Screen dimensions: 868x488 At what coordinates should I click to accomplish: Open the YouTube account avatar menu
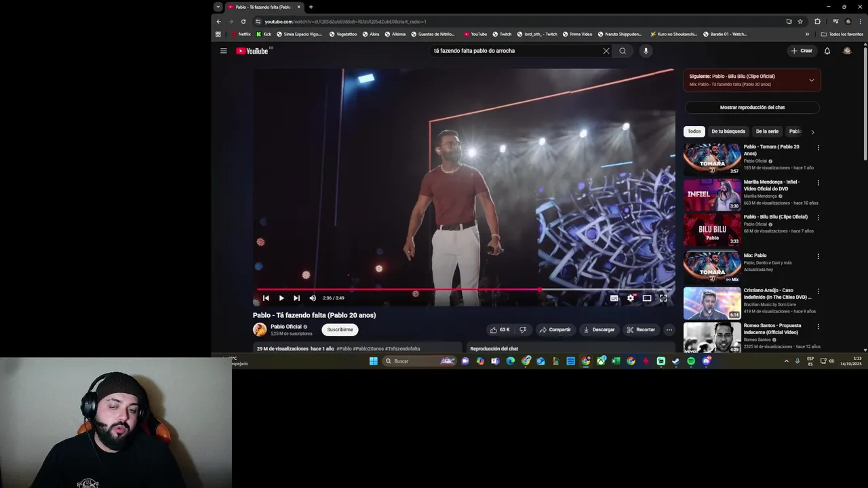pyautogui.click(x=847, y=51)
